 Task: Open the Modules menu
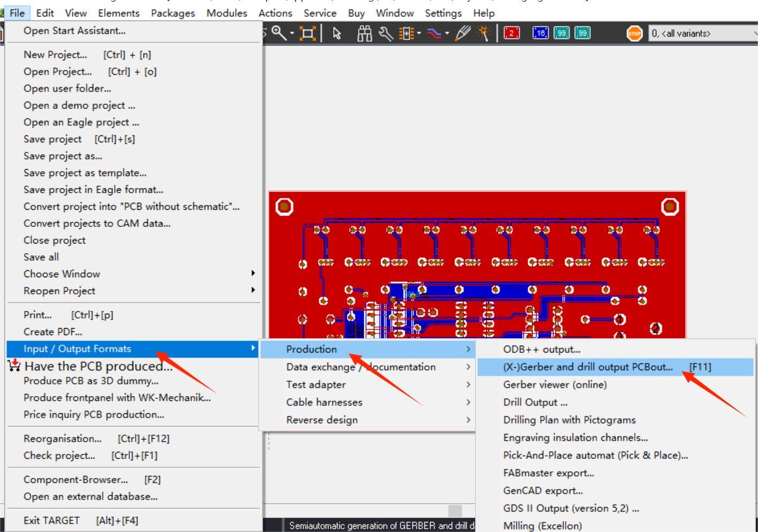click(x=227, y=13)
